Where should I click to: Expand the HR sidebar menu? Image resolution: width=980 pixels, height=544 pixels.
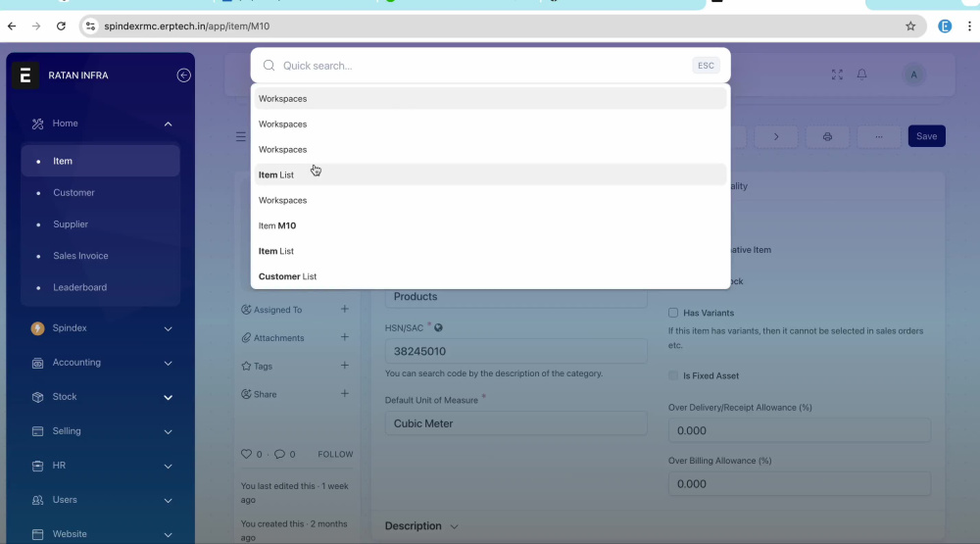[x=169, y=466]
